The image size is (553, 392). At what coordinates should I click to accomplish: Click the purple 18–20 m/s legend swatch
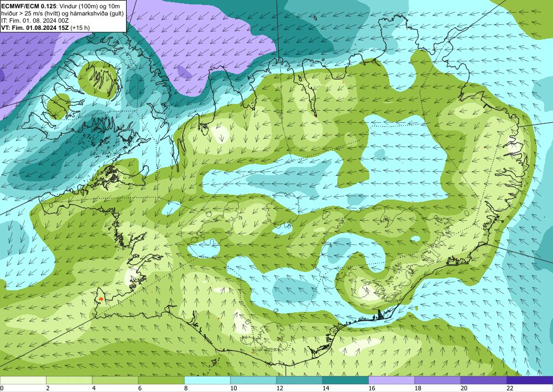437,380
